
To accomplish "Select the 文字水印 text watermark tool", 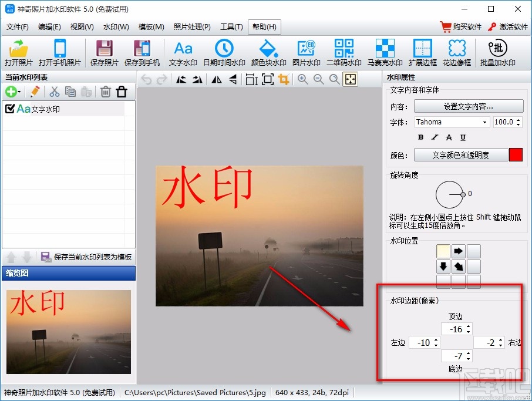I will (x=183, y=52).
